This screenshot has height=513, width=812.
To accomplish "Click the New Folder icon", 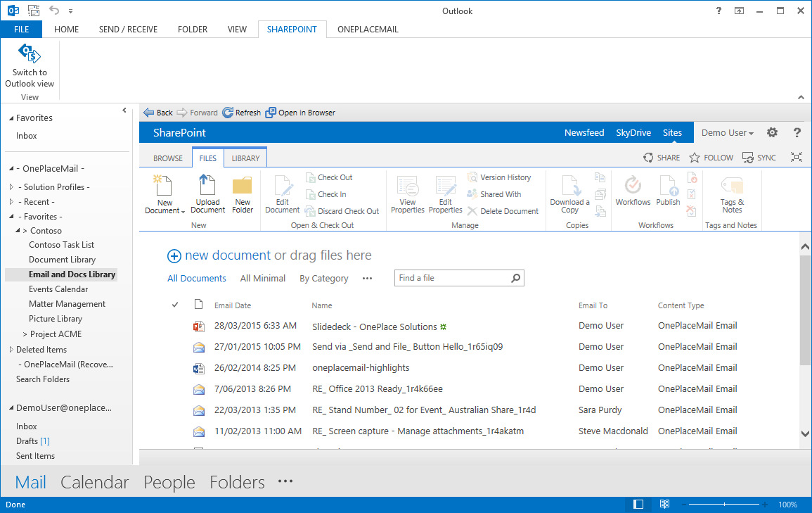I will tap(243, 186).
